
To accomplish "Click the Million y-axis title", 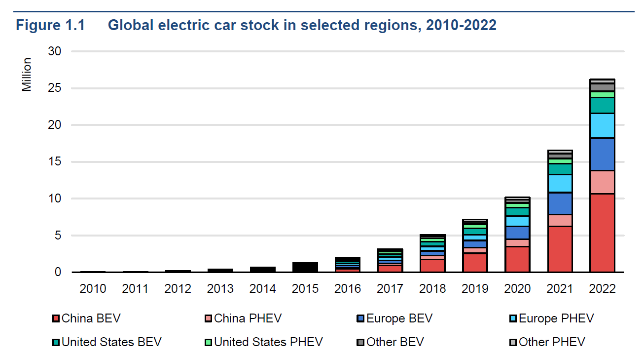I will pos(27,75).
